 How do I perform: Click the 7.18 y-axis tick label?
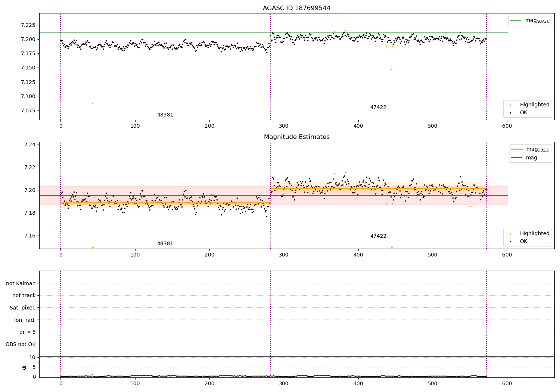tap(29, 213)
